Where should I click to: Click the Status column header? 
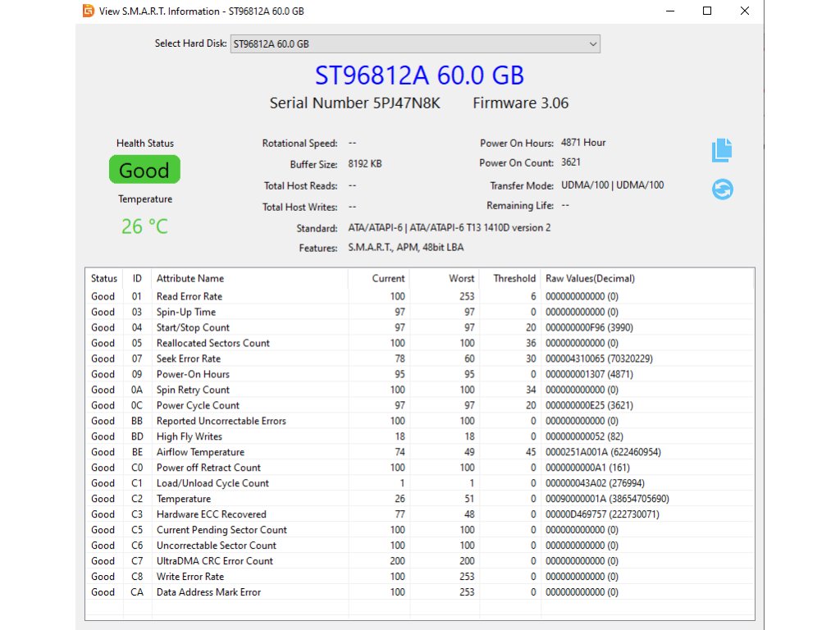104,279
